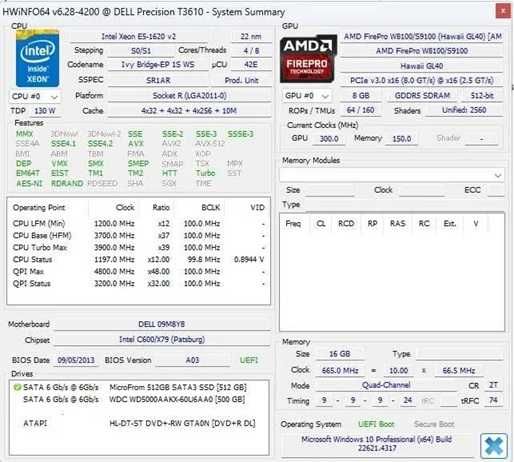Click the S0/S1 stepping value
The width and height of the screenshot is (514, 462).
[x=141, y=51]
